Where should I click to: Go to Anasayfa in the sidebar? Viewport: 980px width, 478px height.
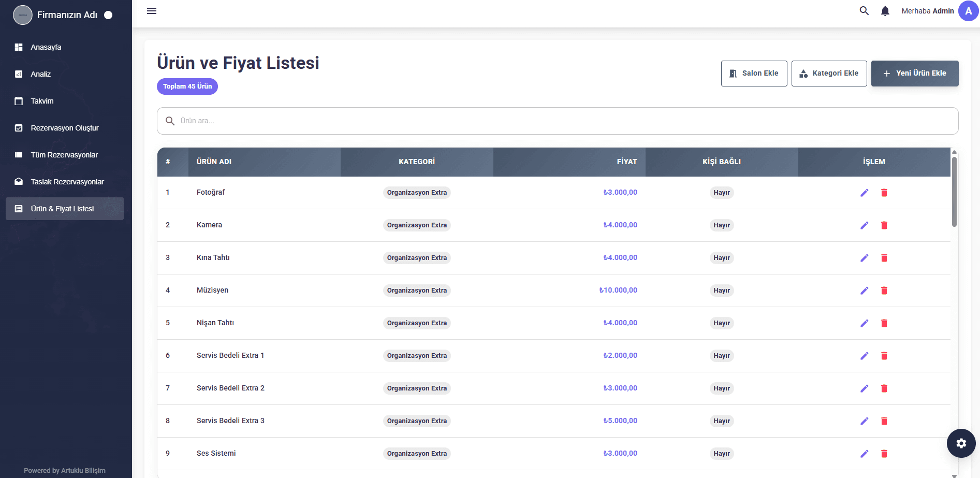coord(46,47)
